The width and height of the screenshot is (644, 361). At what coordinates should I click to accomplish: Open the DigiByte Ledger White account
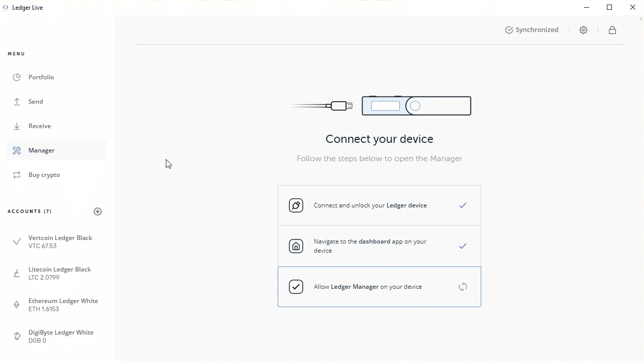tap(61, 336)
